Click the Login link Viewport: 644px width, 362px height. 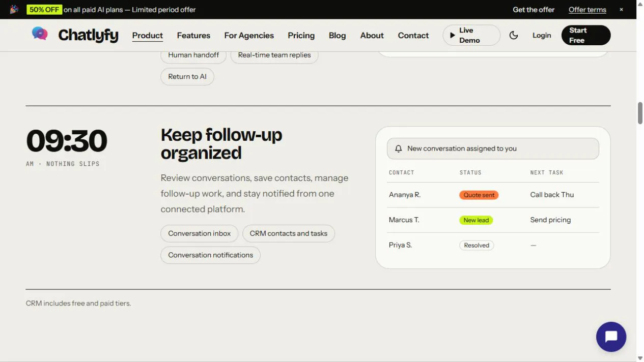[x=542, y=35]
